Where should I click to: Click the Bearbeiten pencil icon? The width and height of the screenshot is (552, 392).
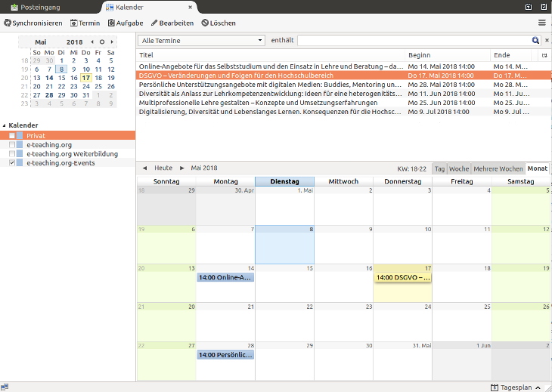coord(155,23)
